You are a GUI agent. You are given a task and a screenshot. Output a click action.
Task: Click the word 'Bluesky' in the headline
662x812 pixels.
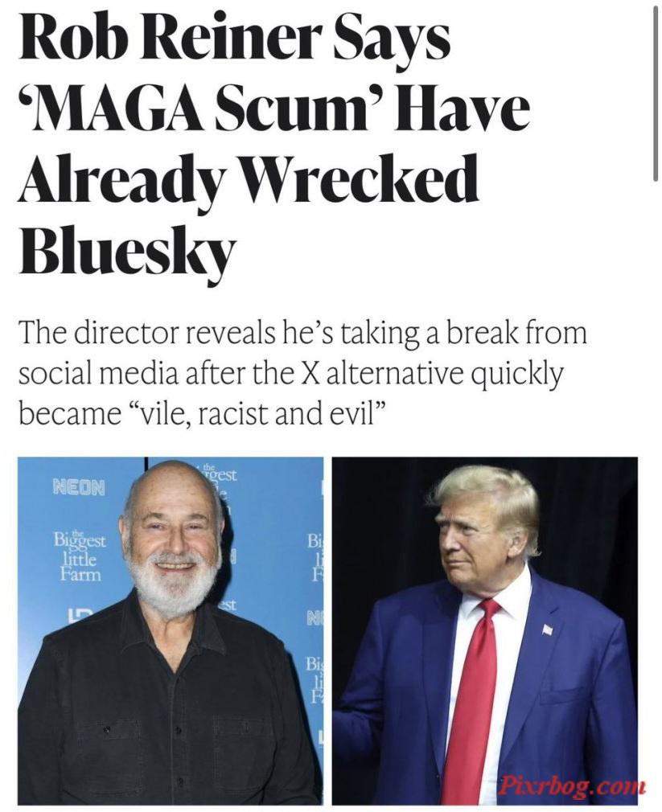(x=127, y=256)
